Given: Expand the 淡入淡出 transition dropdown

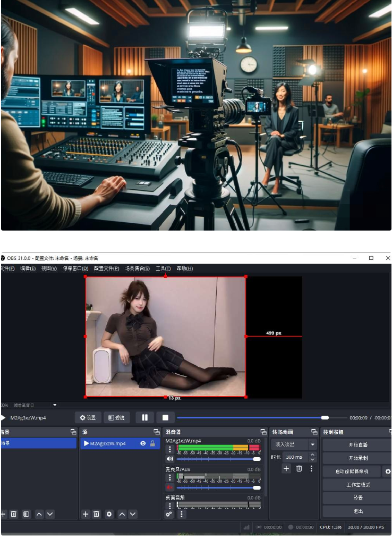Looking at the screenshot, I should click(x=313, y=444).
